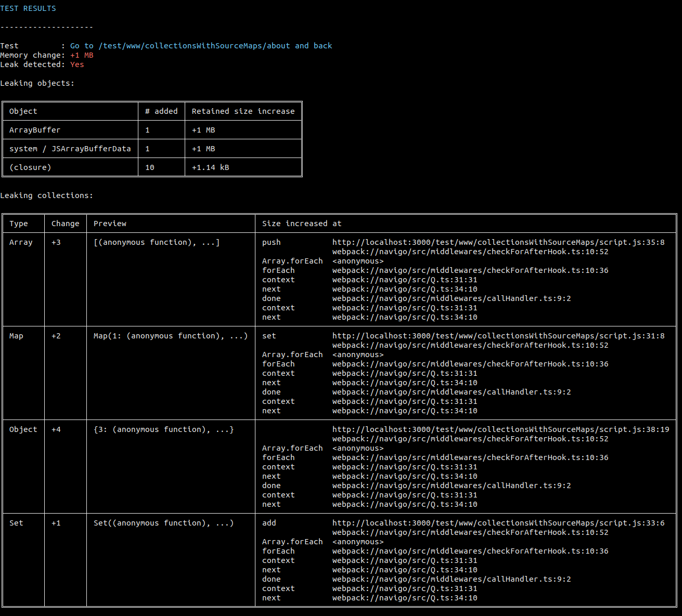682x616 pixels.
Task: Click the '[(anonymous function), ...]' preview
Action: tap(157, 242)
